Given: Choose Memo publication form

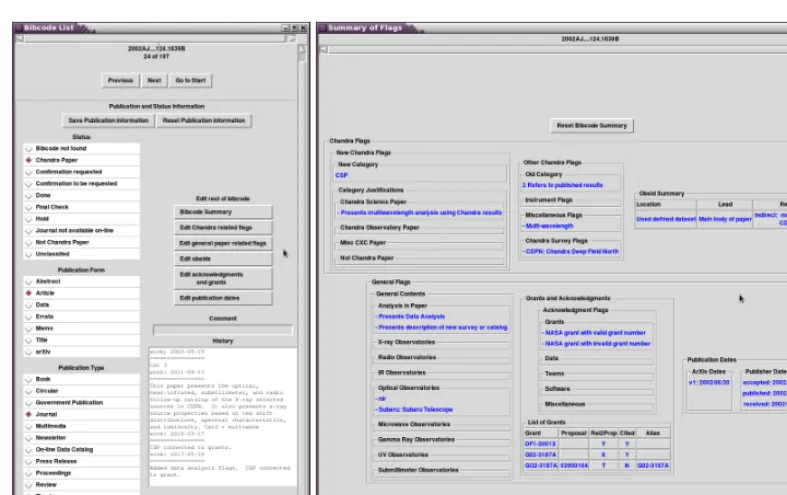Looking at the screenshot, I should click(x=81, y=328).
